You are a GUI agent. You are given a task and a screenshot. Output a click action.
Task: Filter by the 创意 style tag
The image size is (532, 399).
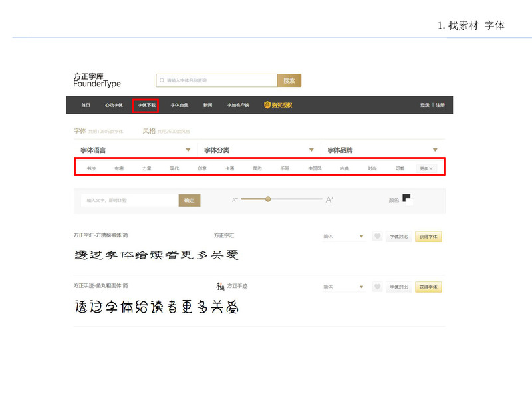click(x=202, y=168)
